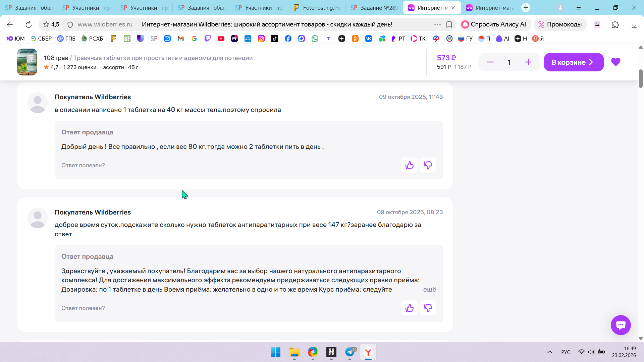Thumbs up the antiparasitic dosage answer
The width and height of the screenshot is (644, 362).
409,308
